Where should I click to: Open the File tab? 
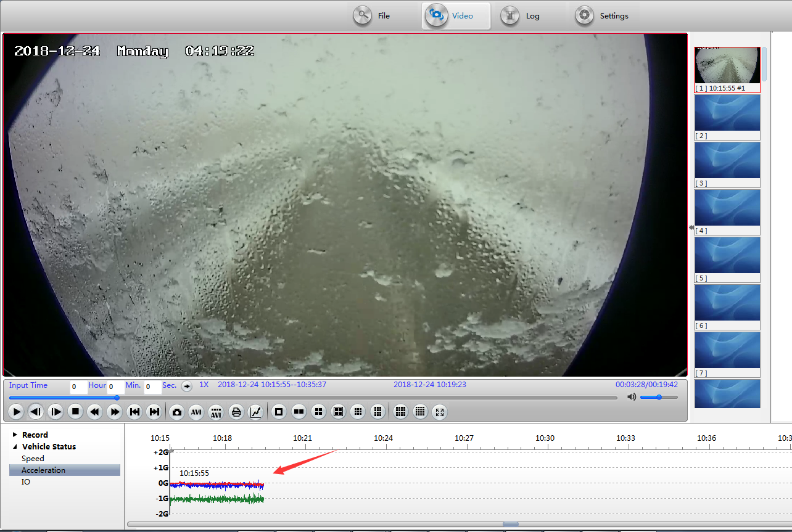point(373,16)
